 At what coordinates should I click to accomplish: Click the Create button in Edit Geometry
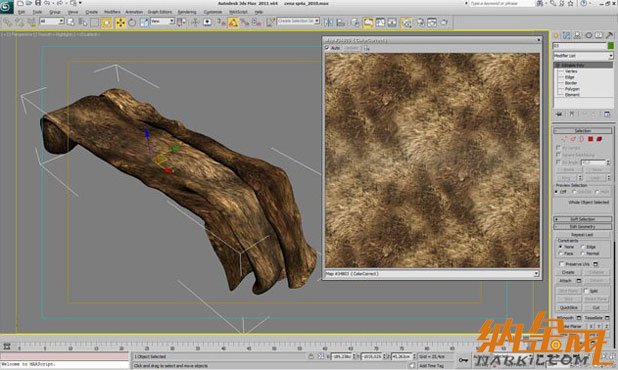click(x=568, y=272)
